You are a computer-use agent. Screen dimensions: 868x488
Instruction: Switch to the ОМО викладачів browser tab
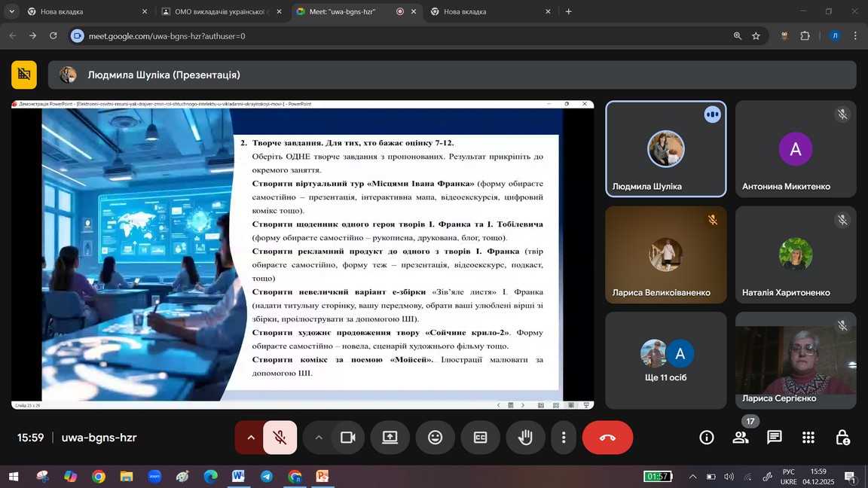(x=222, y=11)
